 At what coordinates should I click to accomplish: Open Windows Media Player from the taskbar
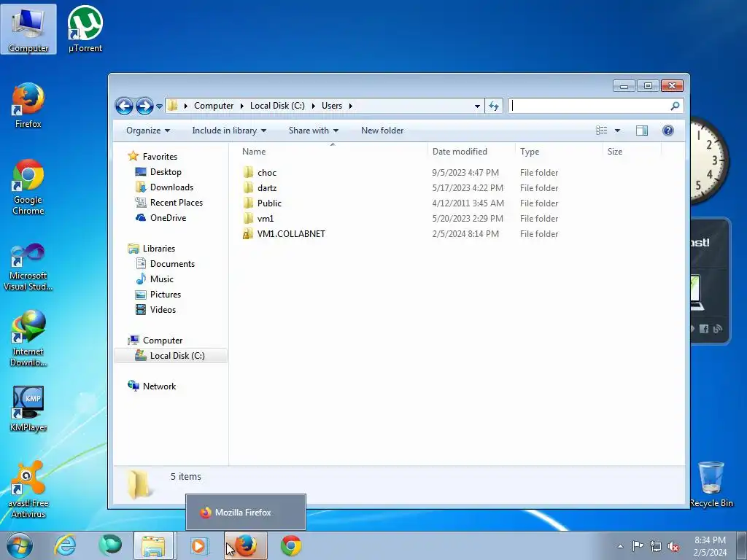(x=200, y=545)
